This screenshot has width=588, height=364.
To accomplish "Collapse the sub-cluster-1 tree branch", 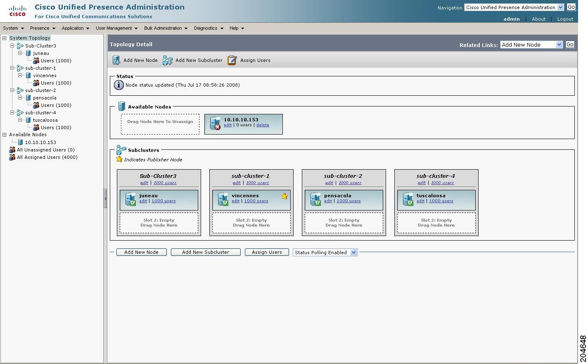I will (12, 68).
